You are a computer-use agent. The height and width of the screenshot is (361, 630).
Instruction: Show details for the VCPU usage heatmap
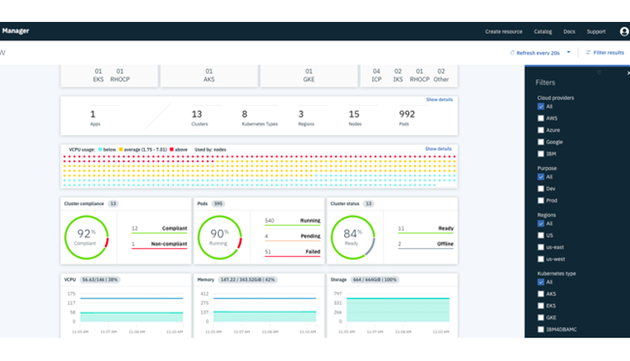point(438,149)
